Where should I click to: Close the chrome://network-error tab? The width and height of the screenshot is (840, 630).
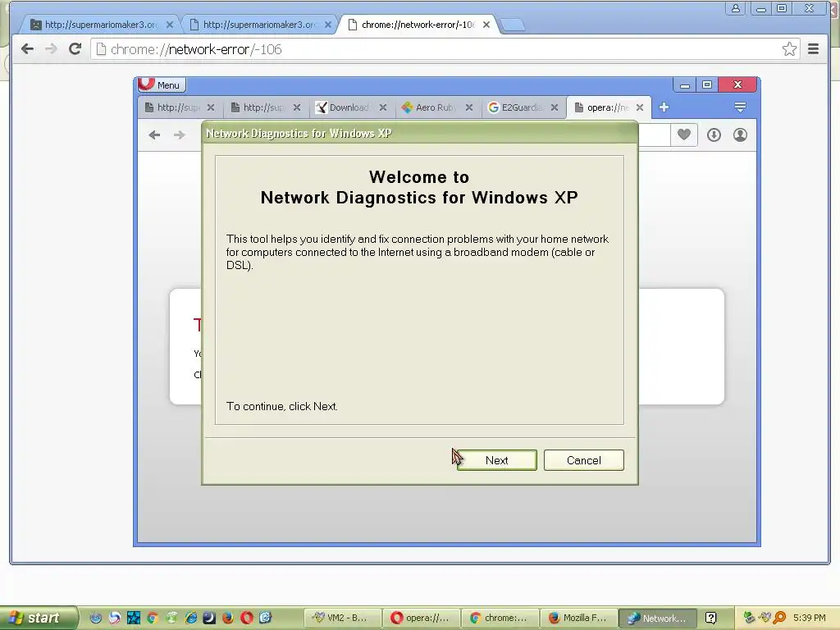click(486, 25)
